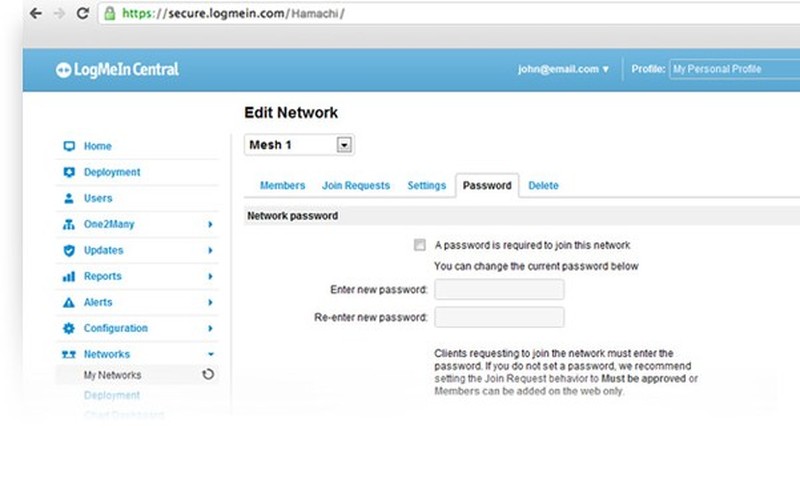Click the One2Many icon in sidebar

(69, 224)
